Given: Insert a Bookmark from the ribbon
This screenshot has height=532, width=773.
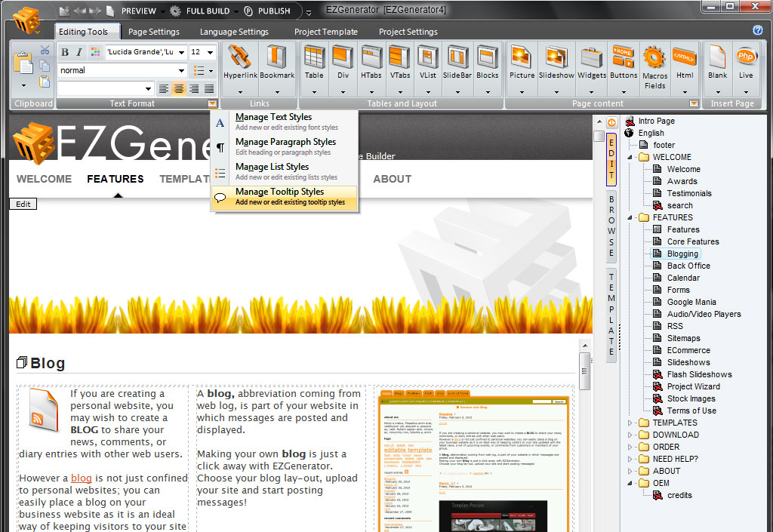Looking at the screenshot, I should 277,59.
